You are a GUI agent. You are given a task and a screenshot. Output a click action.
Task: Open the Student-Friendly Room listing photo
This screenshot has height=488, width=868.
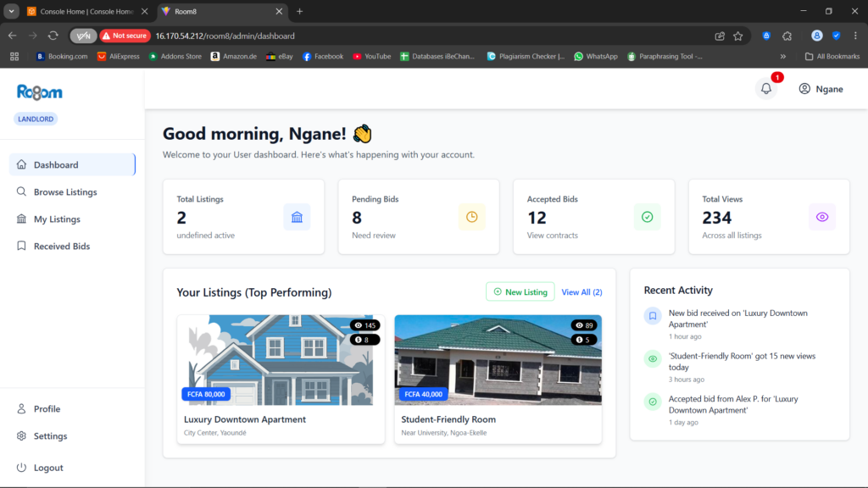[498, 360]
